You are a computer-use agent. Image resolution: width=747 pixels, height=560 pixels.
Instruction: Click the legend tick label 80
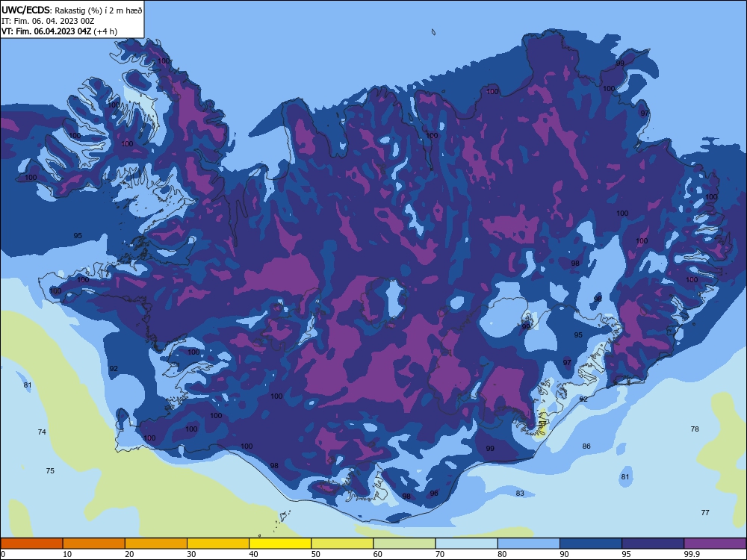click(502, 554)
